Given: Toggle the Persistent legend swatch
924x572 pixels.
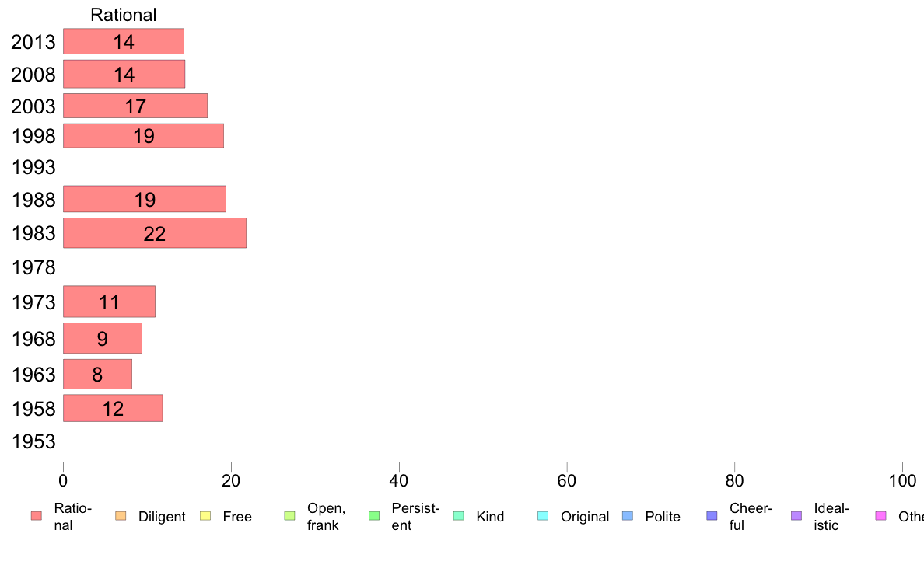Looking at the screenshot, I should [x=374, y=516].
